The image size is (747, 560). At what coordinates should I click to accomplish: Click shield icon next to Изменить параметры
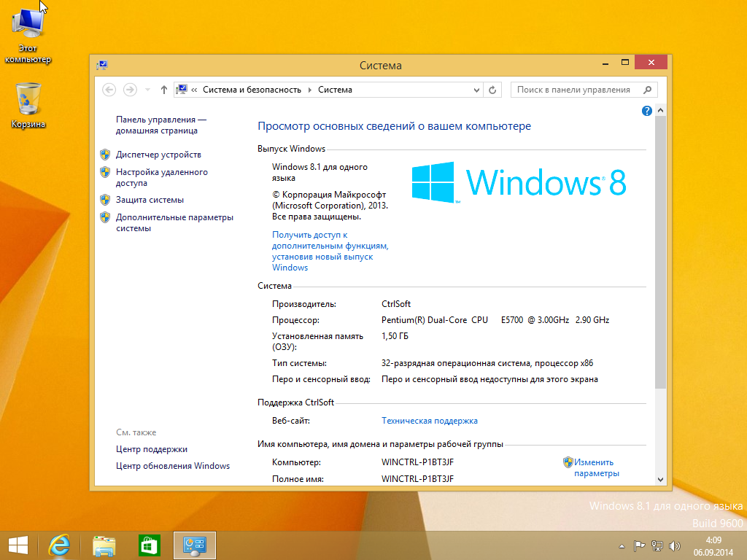click(x=568, y=462)
